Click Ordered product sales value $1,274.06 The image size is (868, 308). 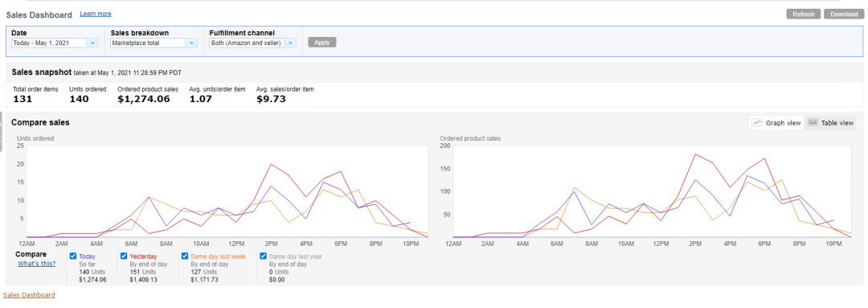pyautogui.click(x=144, y=99)
